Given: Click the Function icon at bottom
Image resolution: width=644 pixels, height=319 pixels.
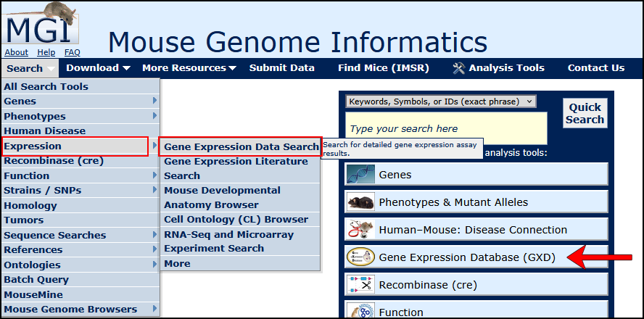Looking at the screenshot, I should (360, 311).
